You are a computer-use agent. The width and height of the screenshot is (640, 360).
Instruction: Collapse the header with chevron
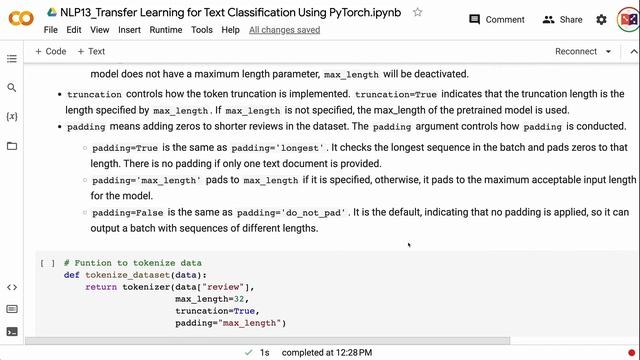click(x=633, y=51)
